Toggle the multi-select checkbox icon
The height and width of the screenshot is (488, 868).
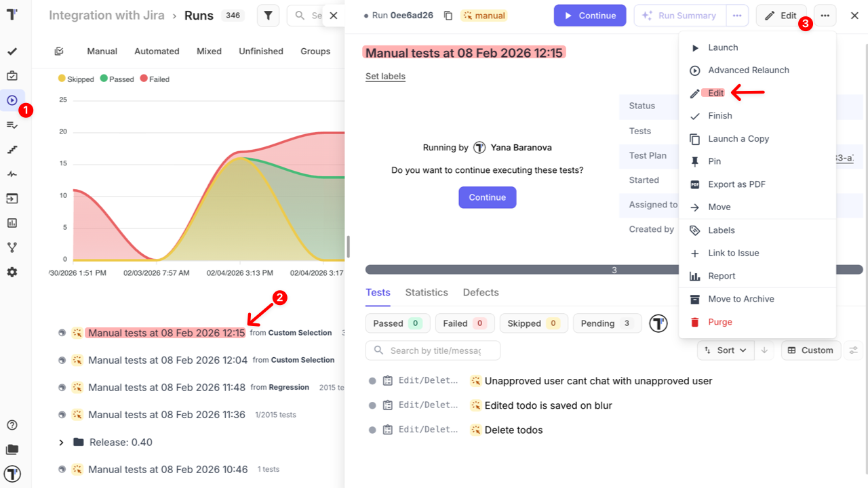click(59, 52)
